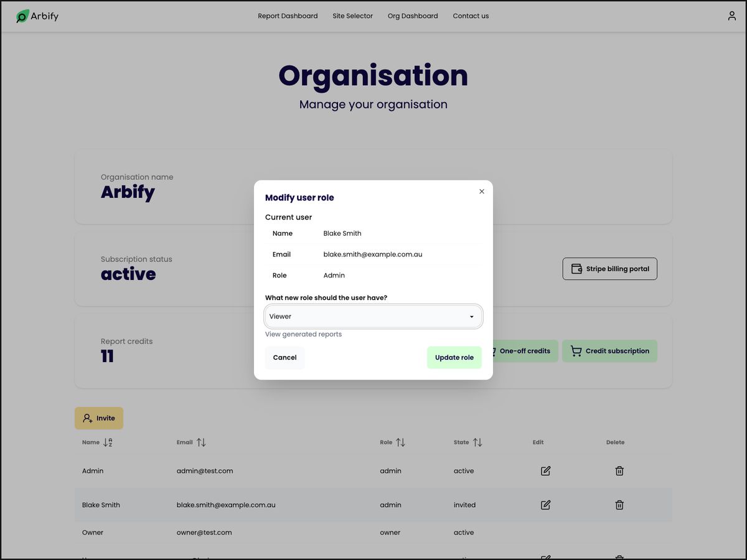
Task: Open the new role dropdown showing Viewer
Action: (373, 316)
